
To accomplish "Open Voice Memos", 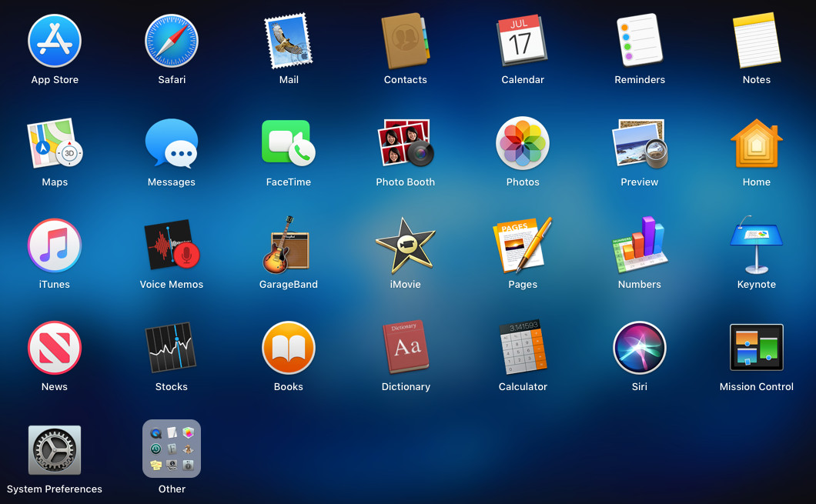I will [x=172, y=245].
